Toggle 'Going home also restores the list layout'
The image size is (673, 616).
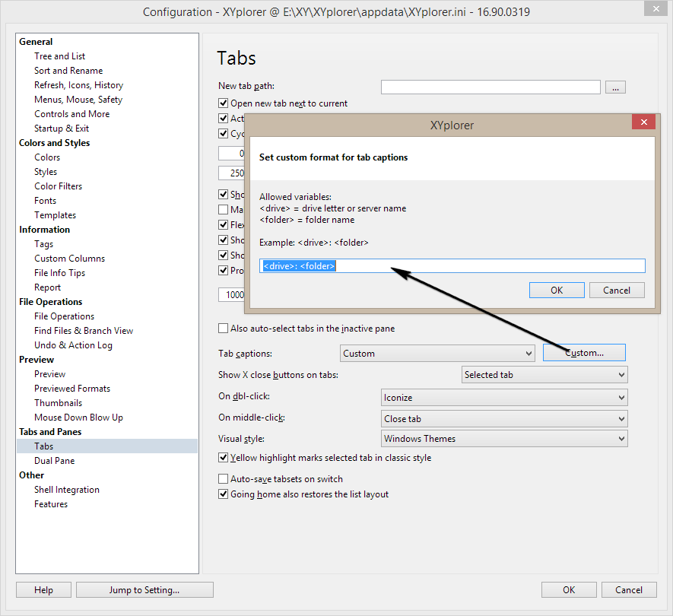click(224, 494)
